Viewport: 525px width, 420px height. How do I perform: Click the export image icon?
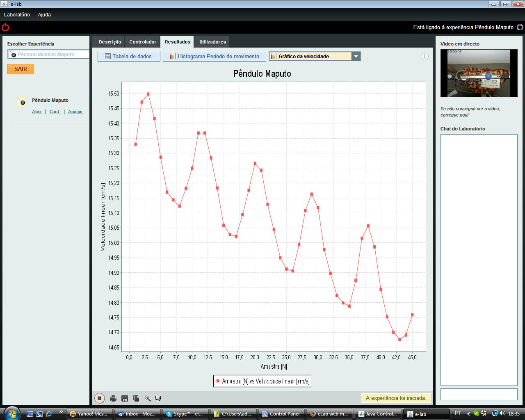pos(158,398)
